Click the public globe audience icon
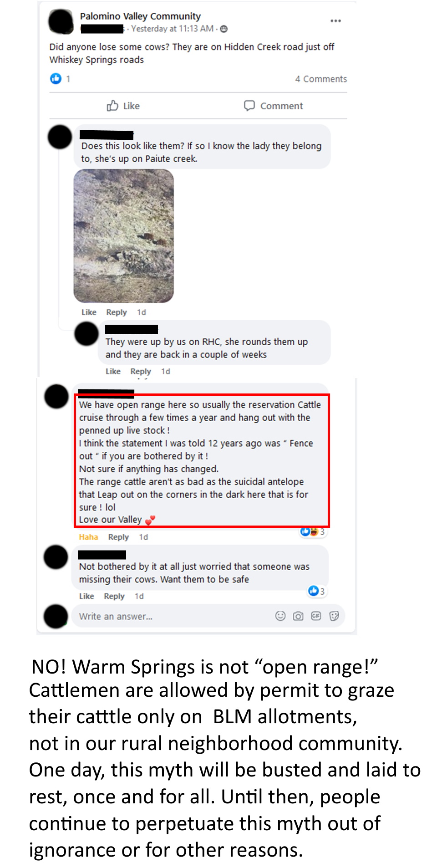This screenshot has width=437, height=868. 224,29
